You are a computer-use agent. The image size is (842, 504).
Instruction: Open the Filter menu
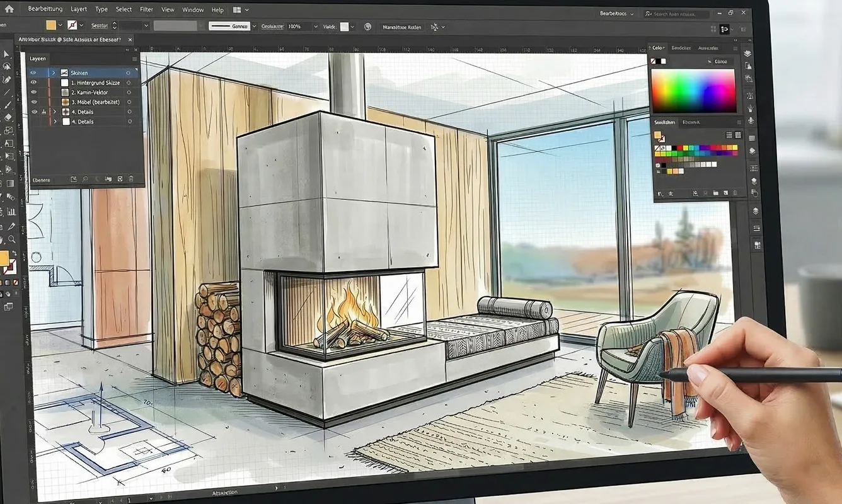click(x=146, y=9)
